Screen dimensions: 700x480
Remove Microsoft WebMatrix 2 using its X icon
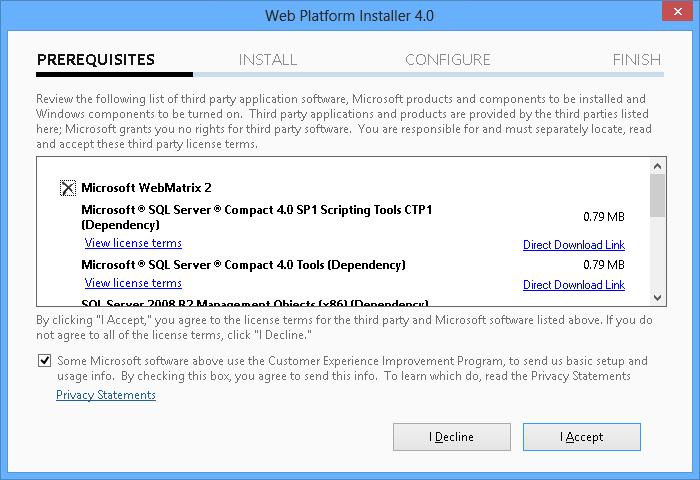tap(68, 188)
